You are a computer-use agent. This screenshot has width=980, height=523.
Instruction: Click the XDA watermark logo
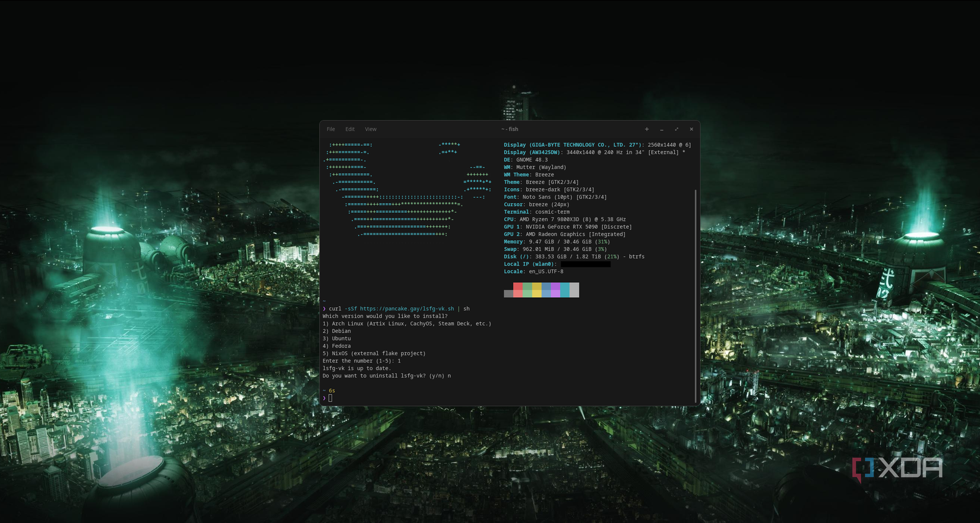coord(898,469)
